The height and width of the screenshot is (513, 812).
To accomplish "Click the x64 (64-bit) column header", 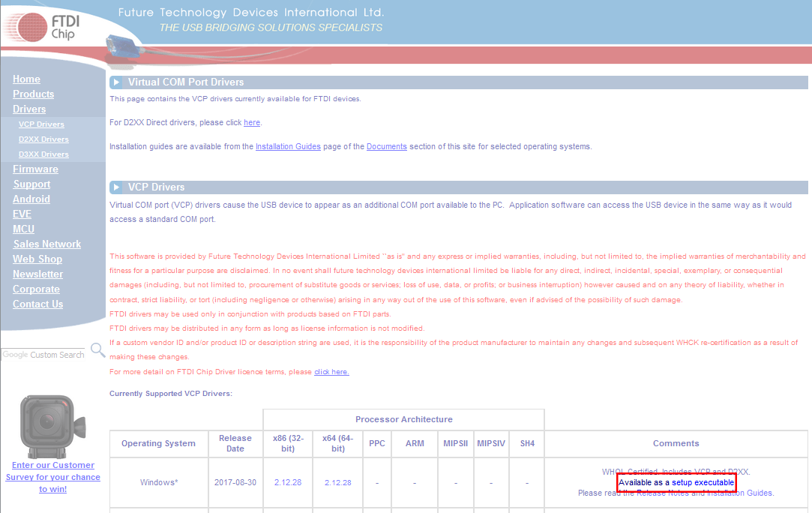I will point(337,443).
